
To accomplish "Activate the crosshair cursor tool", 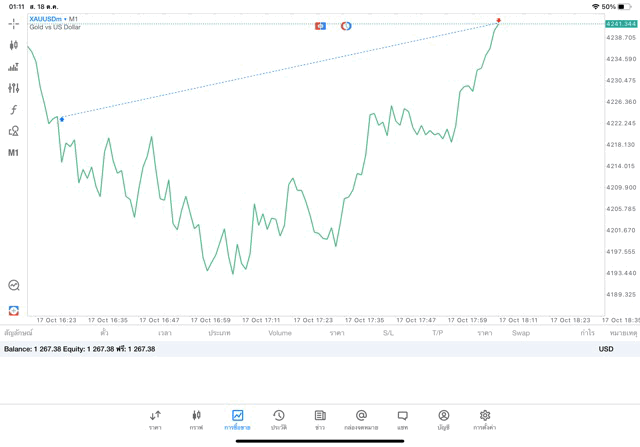I will [14, 23].
